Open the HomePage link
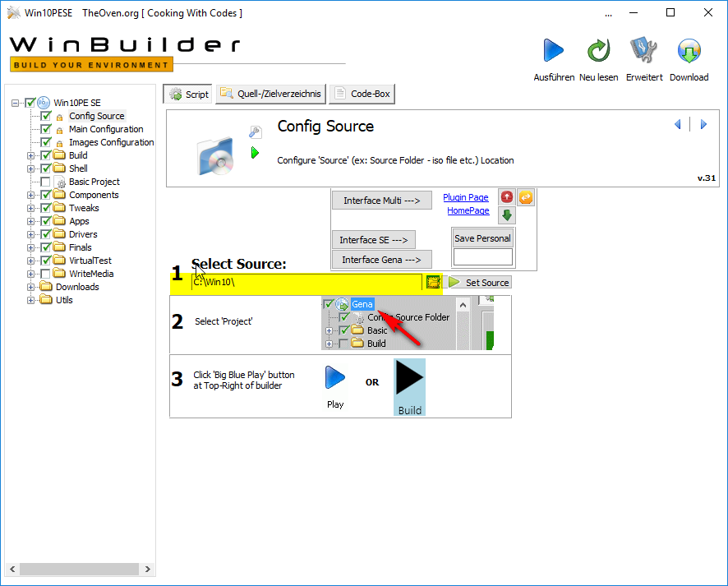The width and height of the screenshot is (728, 586). [468, 210]
